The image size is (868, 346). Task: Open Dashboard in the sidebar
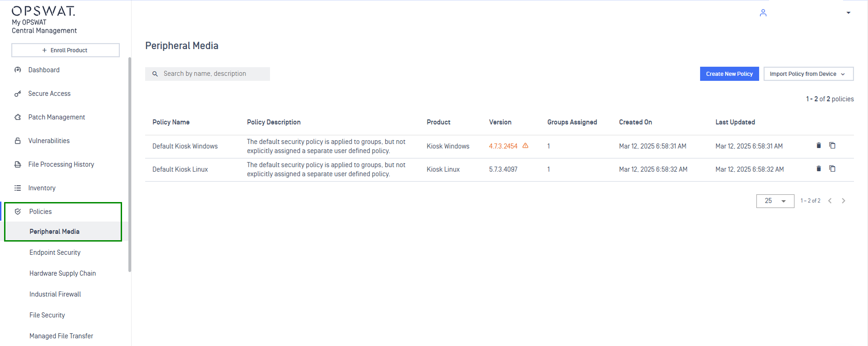(44, 70)
